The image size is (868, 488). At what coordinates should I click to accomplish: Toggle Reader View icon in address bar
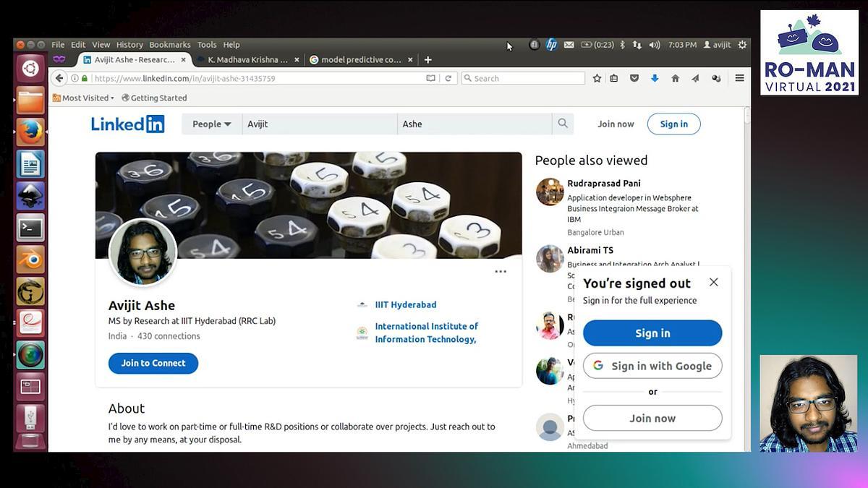pyautogui.click(x=431, y=78)
